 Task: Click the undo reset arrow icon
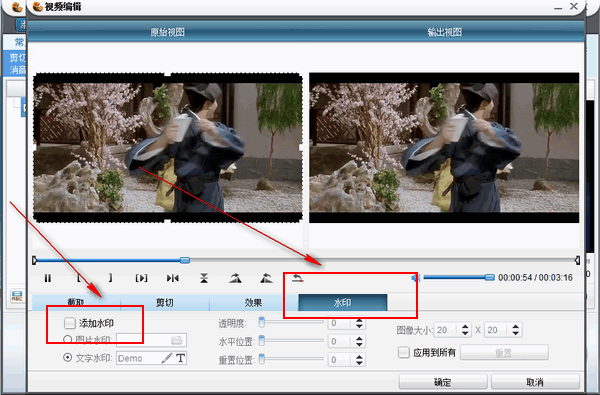[x=298, y=278]
